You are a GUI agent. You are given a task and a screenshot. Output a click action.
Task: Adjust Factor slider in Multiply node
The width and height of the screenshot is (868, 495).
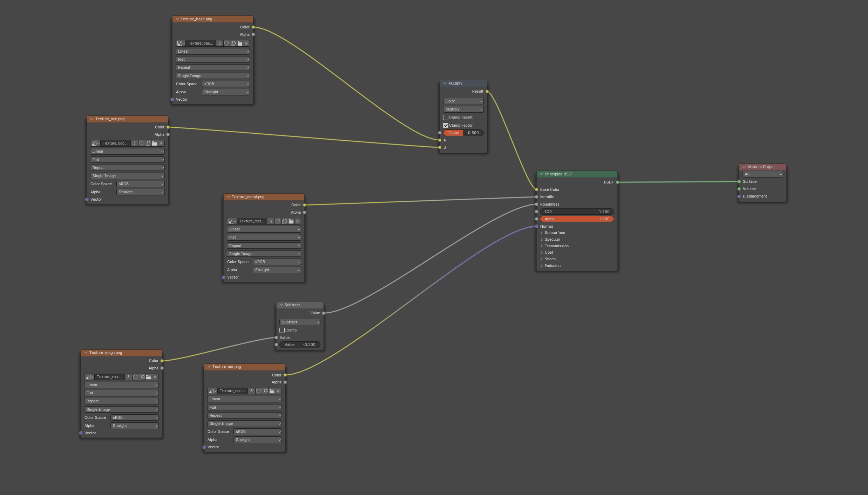(463, 133)
